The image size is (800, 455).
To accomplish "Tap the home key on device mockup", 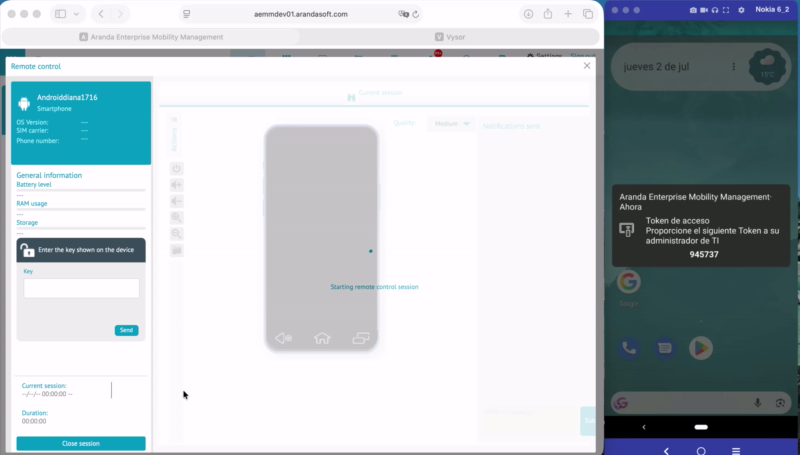I will [322, 338].
